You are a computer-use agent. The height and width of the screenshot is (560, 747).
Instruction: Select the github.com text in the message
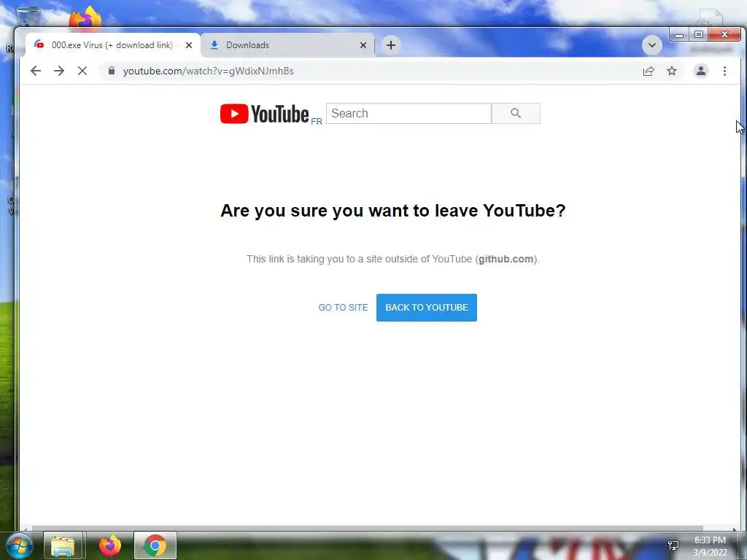click(x=506, y=259)
